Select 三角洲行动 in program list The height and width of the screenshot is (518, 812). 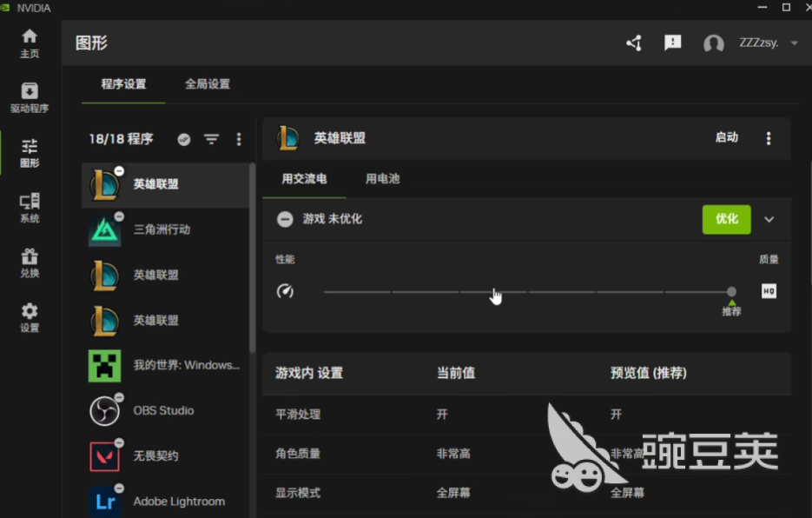(x=165, y=229)
